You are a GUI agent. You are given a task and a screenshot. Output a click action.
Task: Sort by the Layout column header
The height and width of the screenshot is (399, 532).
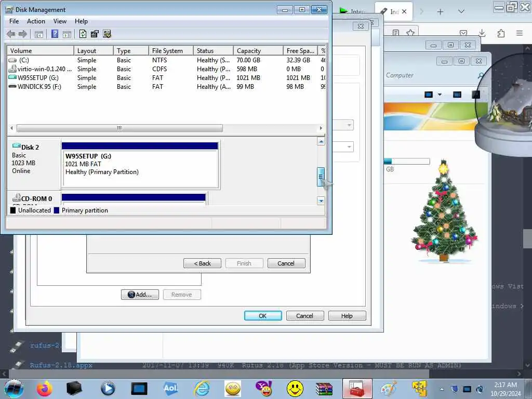pos(94,50)
